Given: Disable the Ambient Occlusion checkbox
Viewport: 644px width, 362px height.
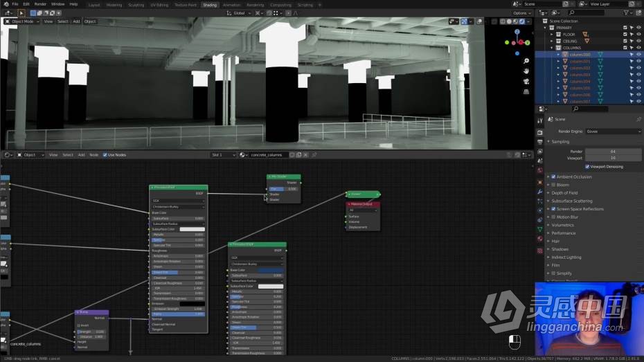Looking at the screenshot, I should (553, 177).
